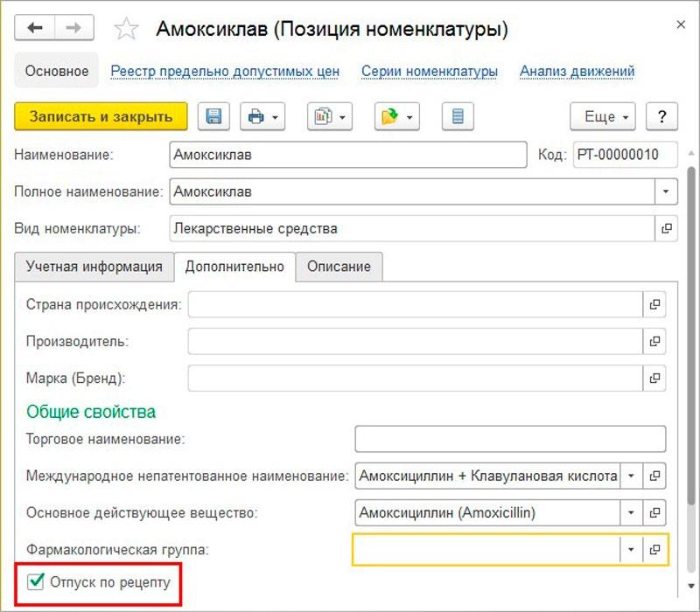Click the Код field
This screenshot has height=612, width=700.
point(625,155)
